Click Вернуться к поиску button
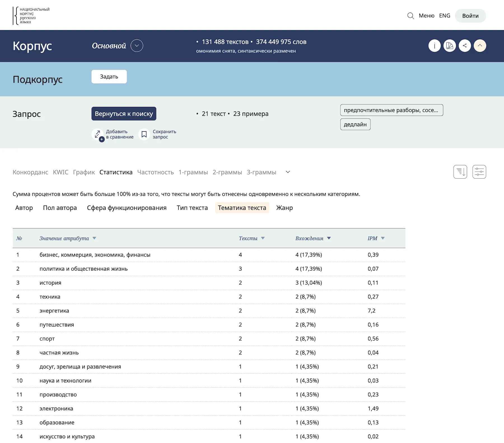Image resolution: width=504 pixels, height=443 pixels. pos(124,114)
